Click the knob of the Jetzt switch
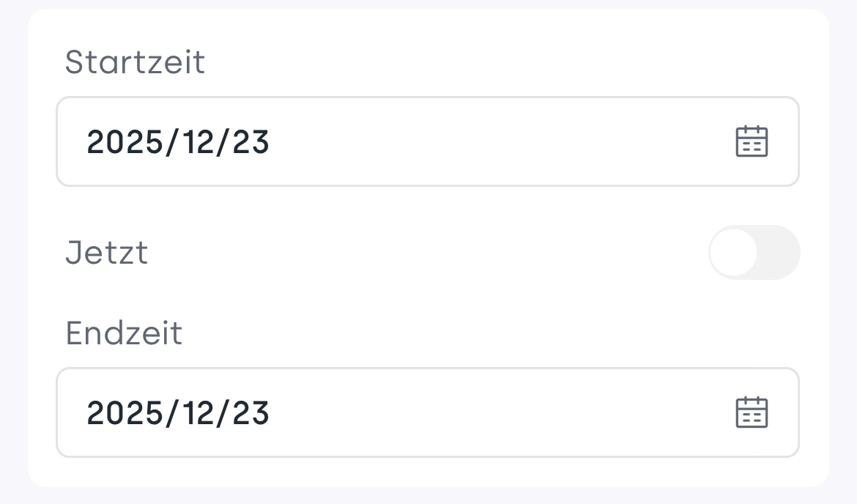 pos(734,252)
